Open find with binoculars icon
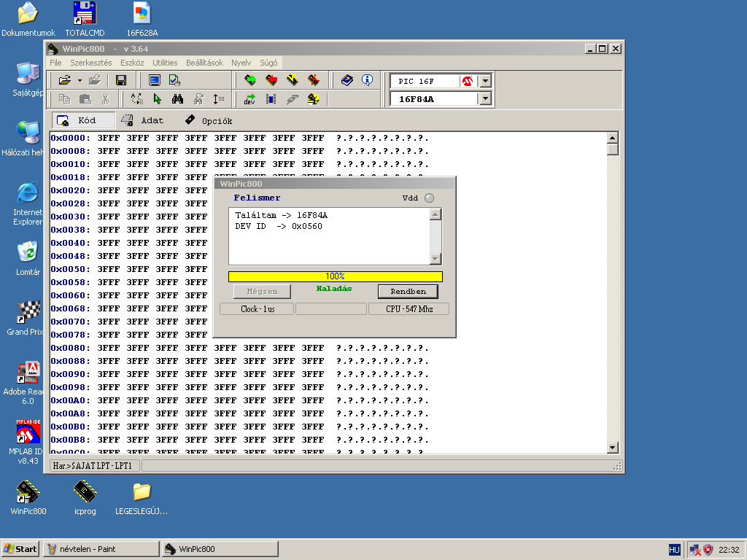Image resolution: width=747 pixels, height=560 pixels. coord(178,99)
